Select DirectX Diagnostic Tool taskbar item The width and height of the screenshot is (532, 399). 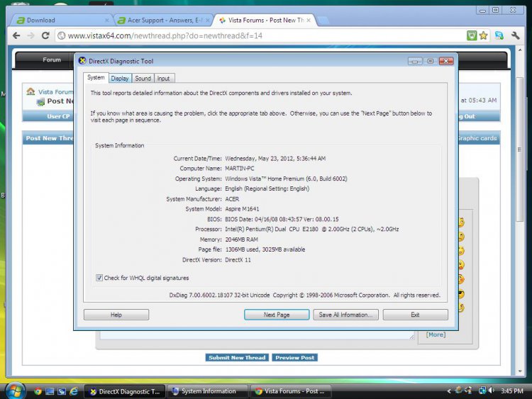tap(125, 391)
